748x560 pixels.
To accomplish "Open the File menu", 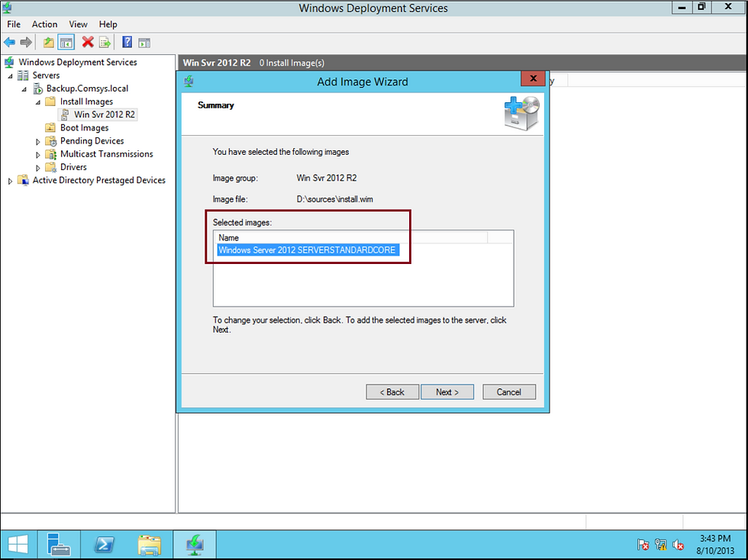I will 14,24.
